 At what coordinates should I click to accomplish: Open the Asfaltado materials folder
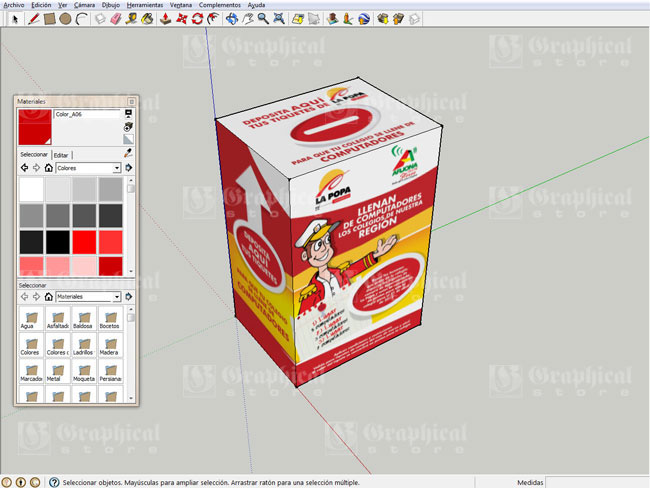click(58, 320)
